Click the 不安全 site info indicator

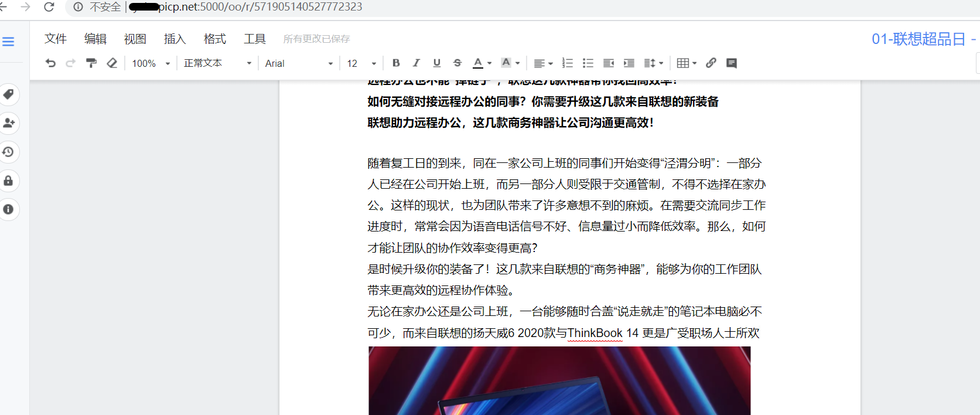(98, 7)
